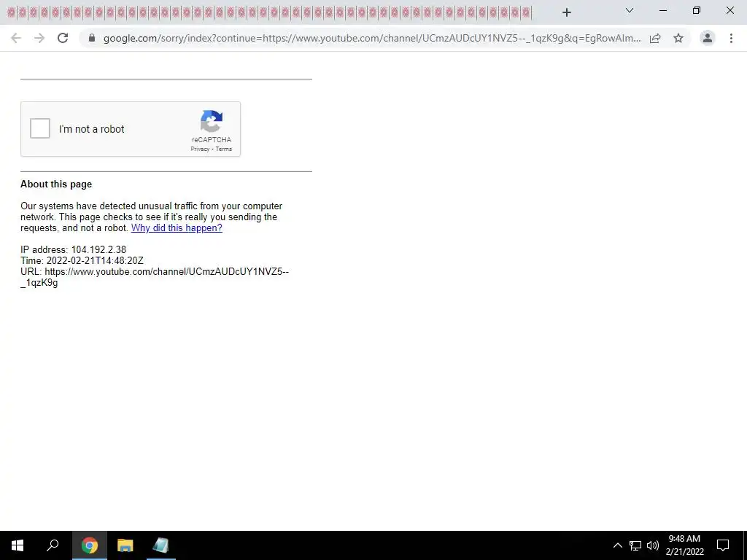This screenshot has width=747, height=560.
Task: Minimize the Chrome window
Action: pos(662,10)
